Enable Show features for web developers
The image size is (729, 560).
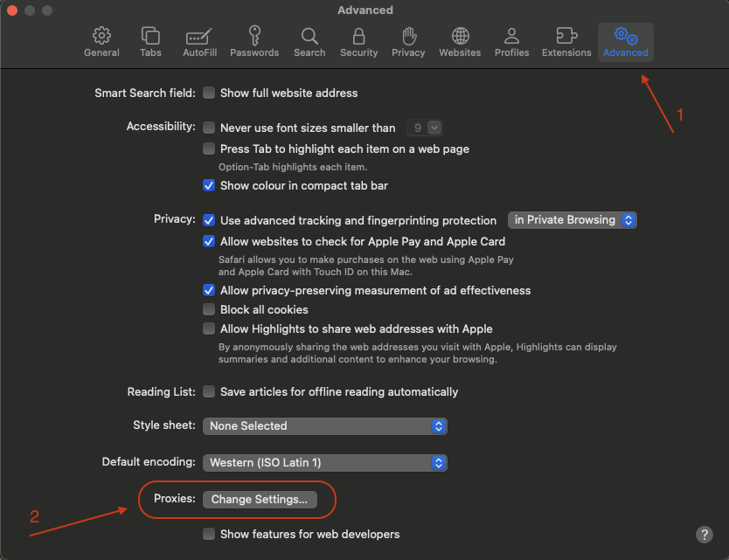coord(209,534)
